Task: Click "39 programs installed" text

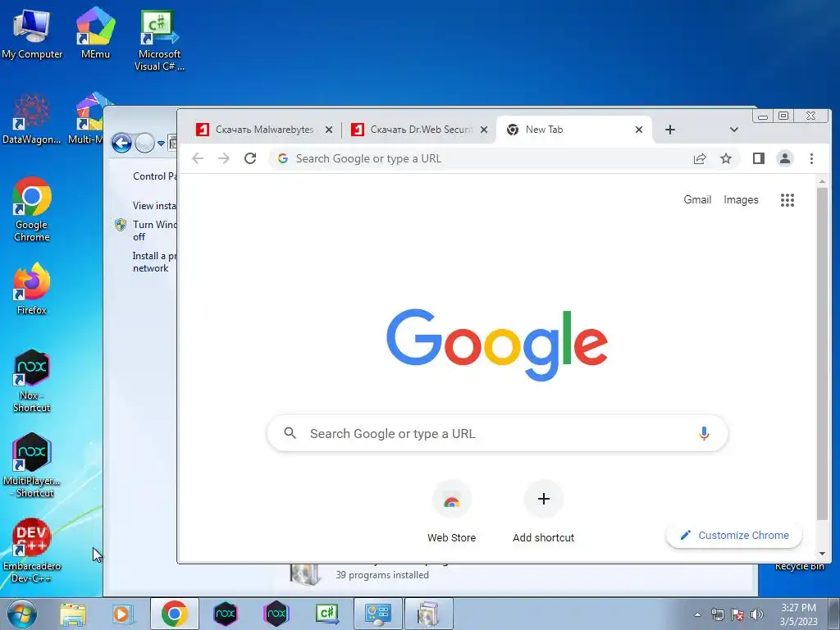Action: coord(382,575)
